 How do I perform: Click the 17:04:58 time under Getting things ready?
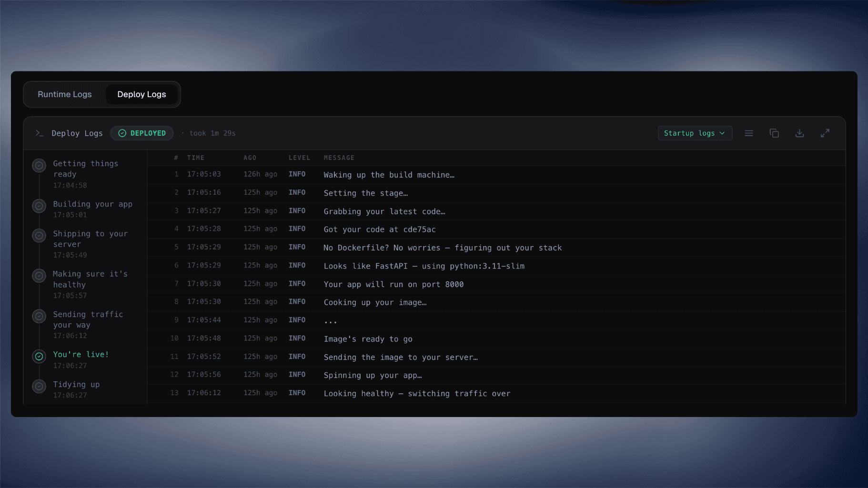[x=70, y=185]
